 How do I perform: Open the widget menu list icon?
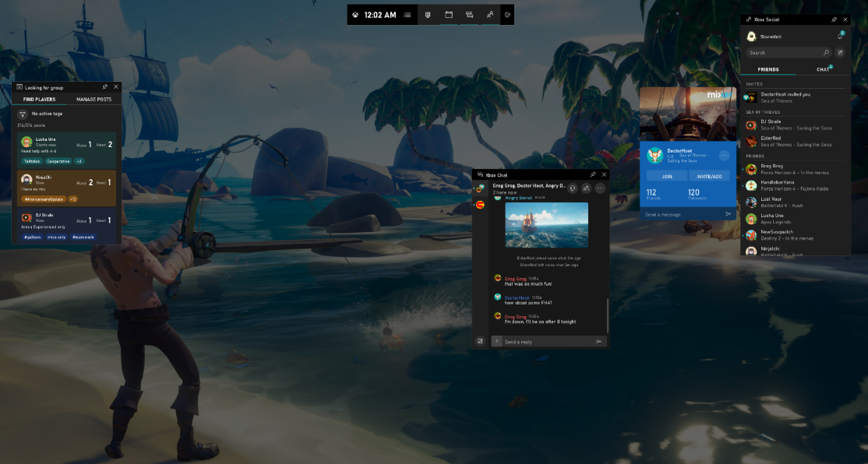click(x=408, y=15)
